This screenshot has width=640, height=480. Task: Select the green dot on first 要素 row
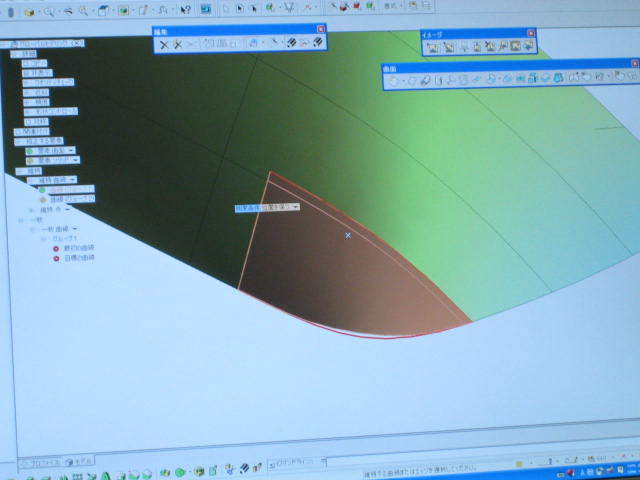tap(29, 151)
